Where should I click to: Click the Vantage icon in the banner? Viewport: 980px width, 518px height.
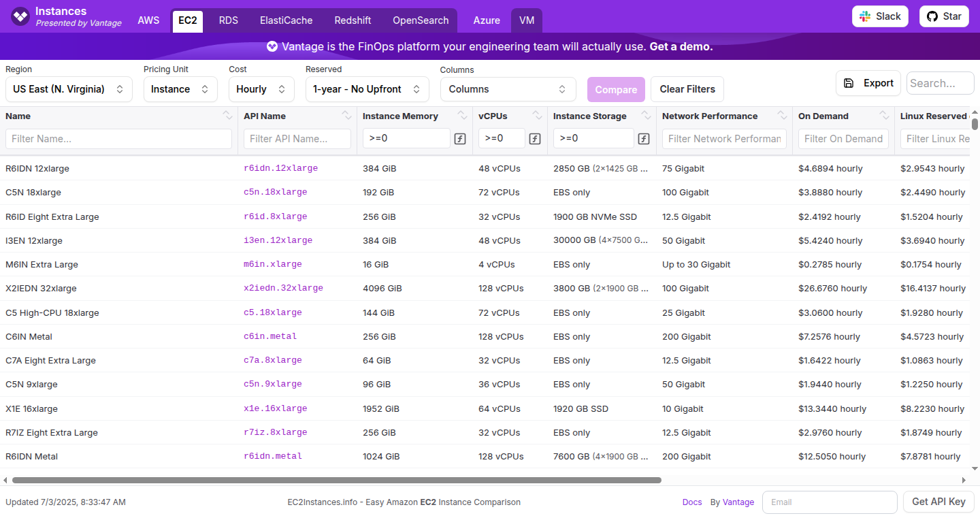tap(272, 47)
